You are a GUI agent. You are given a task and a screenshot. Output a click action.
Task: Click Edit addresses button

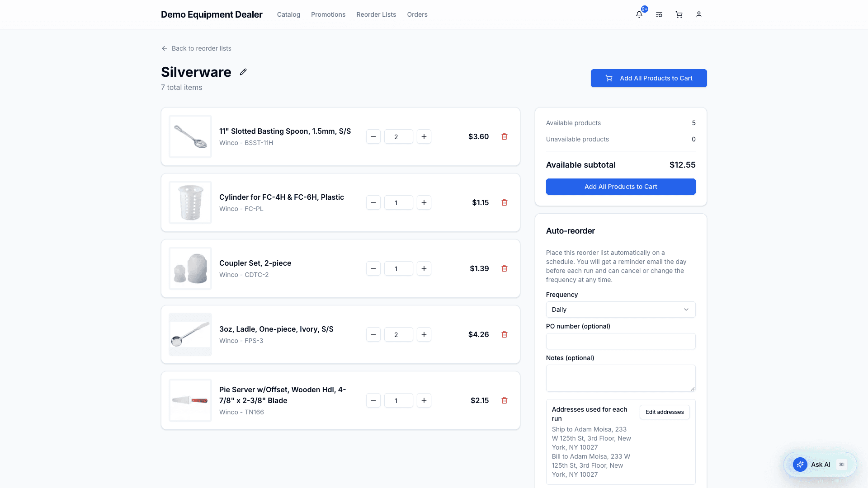point(665,412)
